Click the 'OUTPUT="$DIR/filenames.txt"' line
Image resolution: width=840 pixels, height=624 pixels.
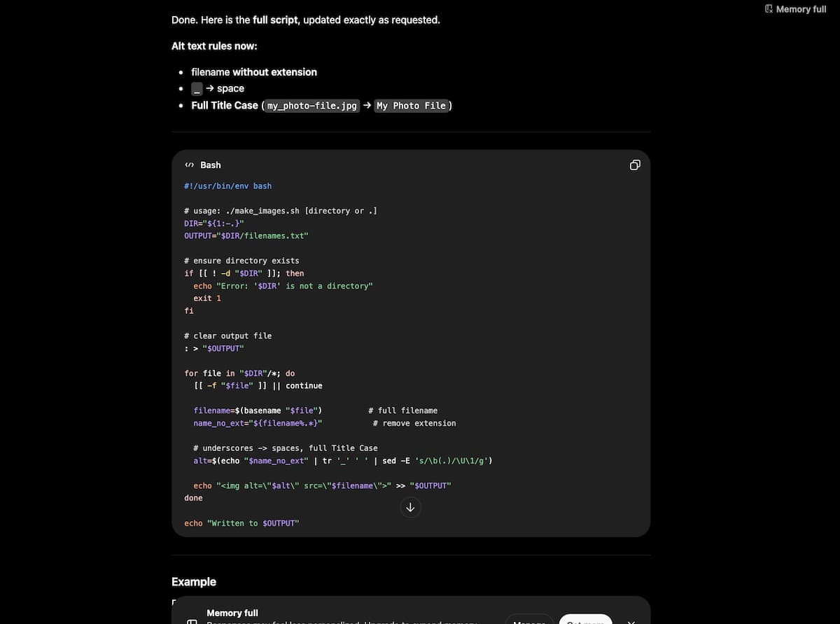coord(246,236)
